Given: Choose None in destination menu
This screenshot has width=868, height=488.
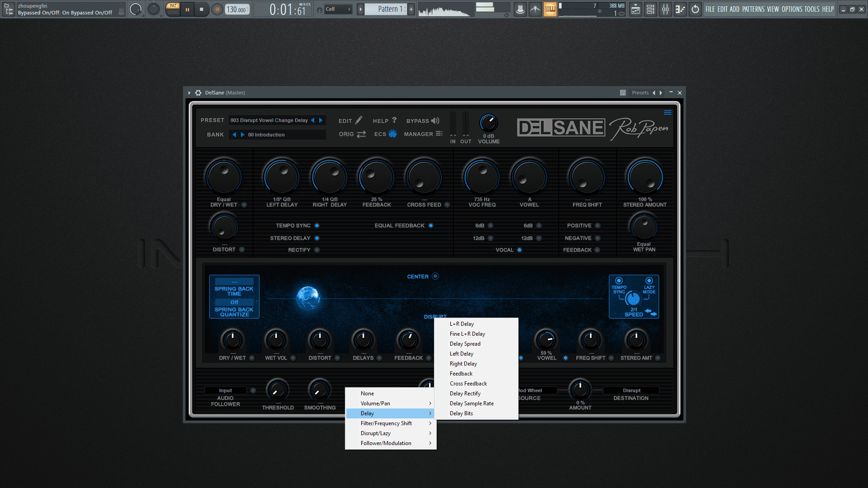Looking at the screenshot, I should pos(391,394).
